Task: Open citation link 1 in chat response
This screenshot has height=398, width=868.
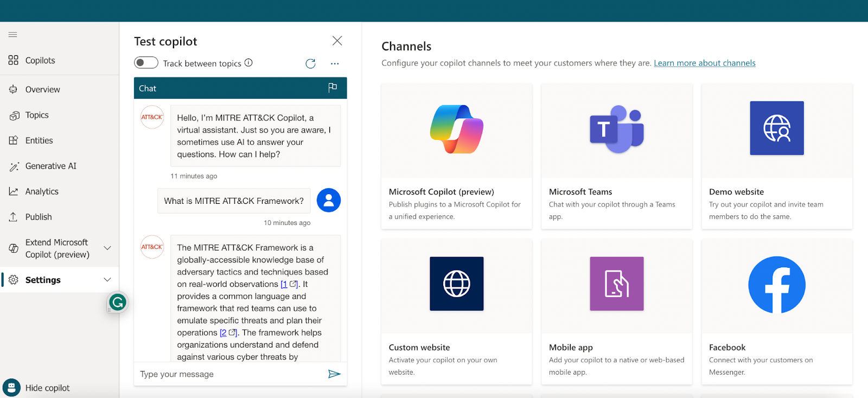Action: click(x=289, y=284)
